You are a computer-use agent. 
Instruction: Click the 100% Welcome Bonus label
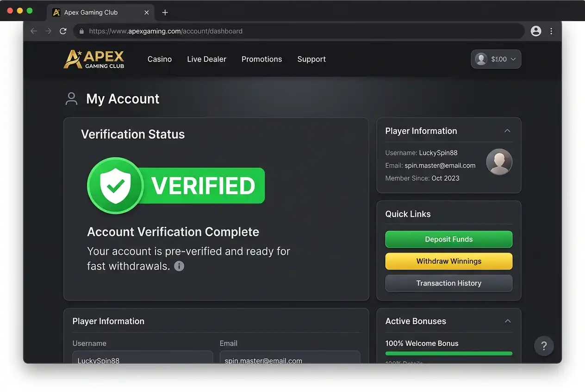[x=422, y=343]
